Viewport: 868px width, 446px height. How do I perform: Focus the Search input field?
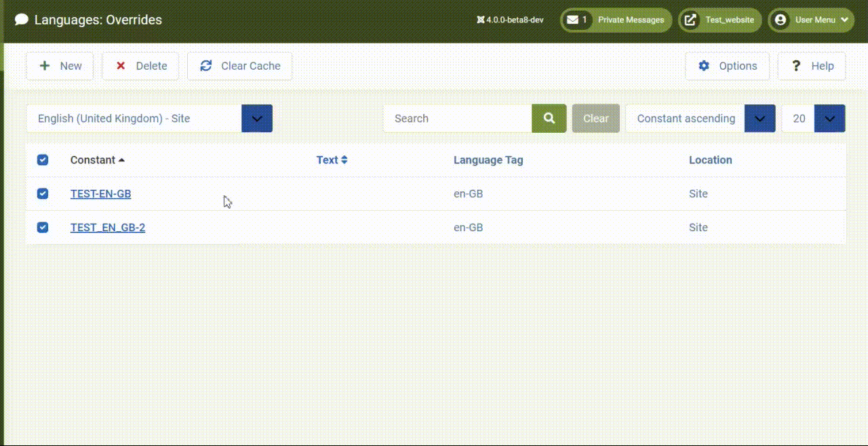click(458, 118)
